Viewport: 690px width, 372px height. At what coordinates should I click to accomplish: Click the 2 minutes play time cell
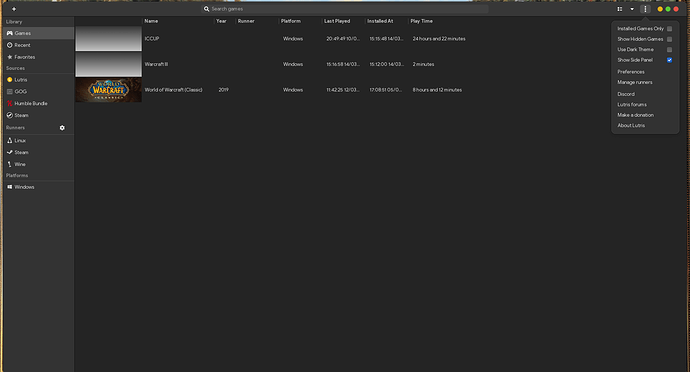click(x=423, y=64)
